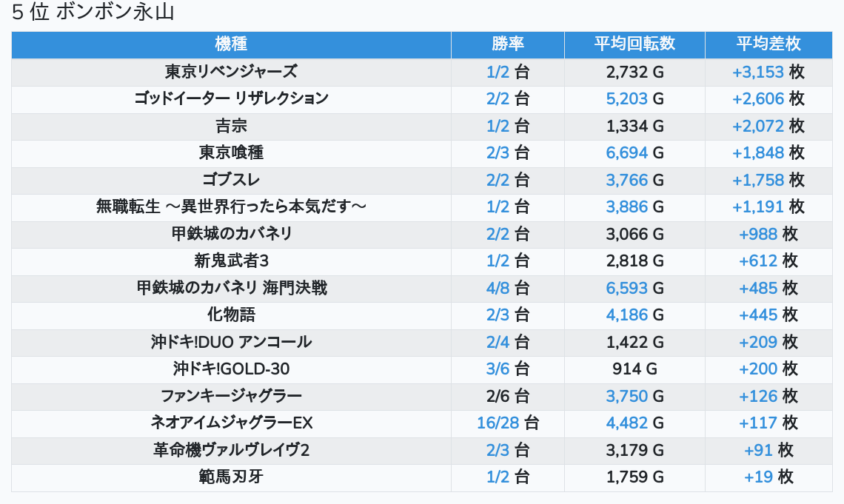Click the 化物語 machine name
Image resolution: width=844 pixels, height=504 pixels.
pos(231,315)
